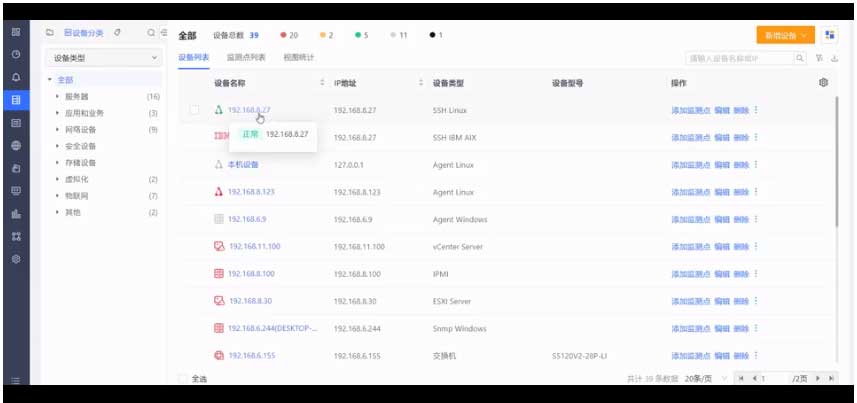Switch the view layout with the icon beside 新增设备
Image resolution: width=857 pixels, height=403 pixels.
pos(830,35)
